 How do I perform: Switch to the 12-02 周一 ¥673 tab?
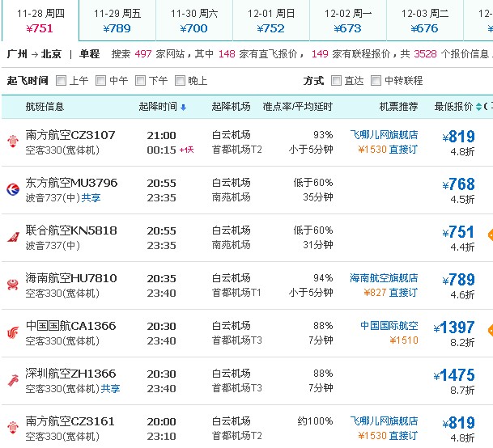(348, 20)
